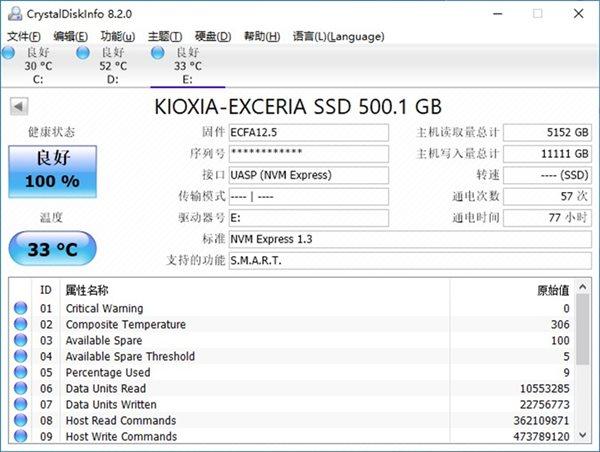The width and height of the screenshot is (600, 452).
Task: Click status orb beside Percentage Used
Action: (x=21, y=372)
